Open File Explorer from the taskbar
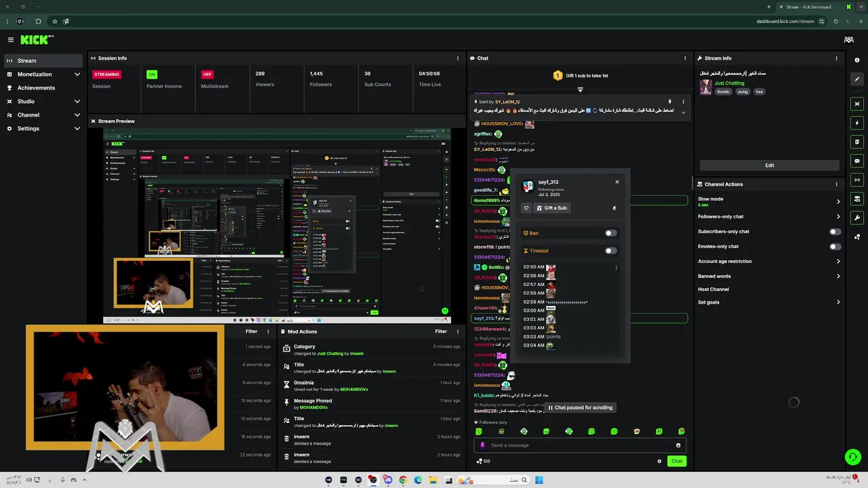Screen dimensions: 868x488 433,481
